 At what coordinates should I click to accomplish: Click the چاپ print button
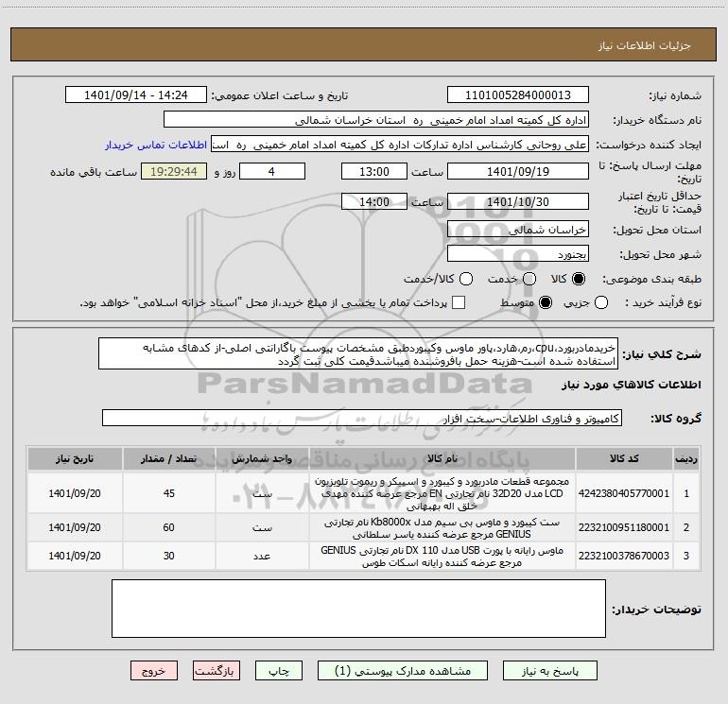tap(279, 671)
